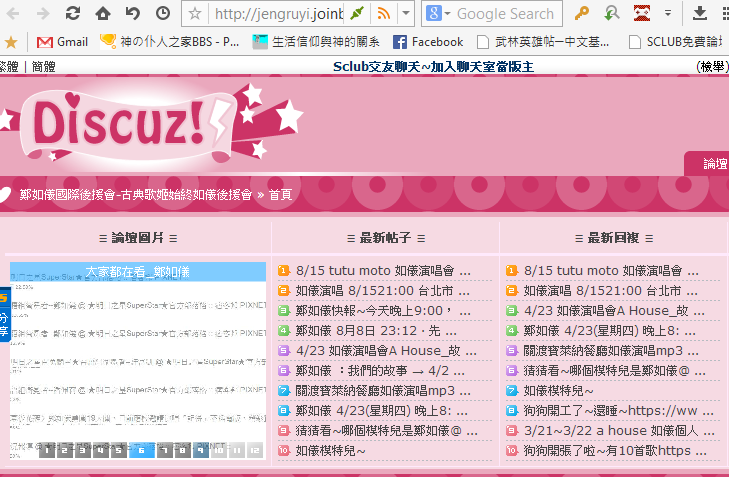Expand the address bar dropdown arrow
729x477 pixels.
[x=405, y=14]
